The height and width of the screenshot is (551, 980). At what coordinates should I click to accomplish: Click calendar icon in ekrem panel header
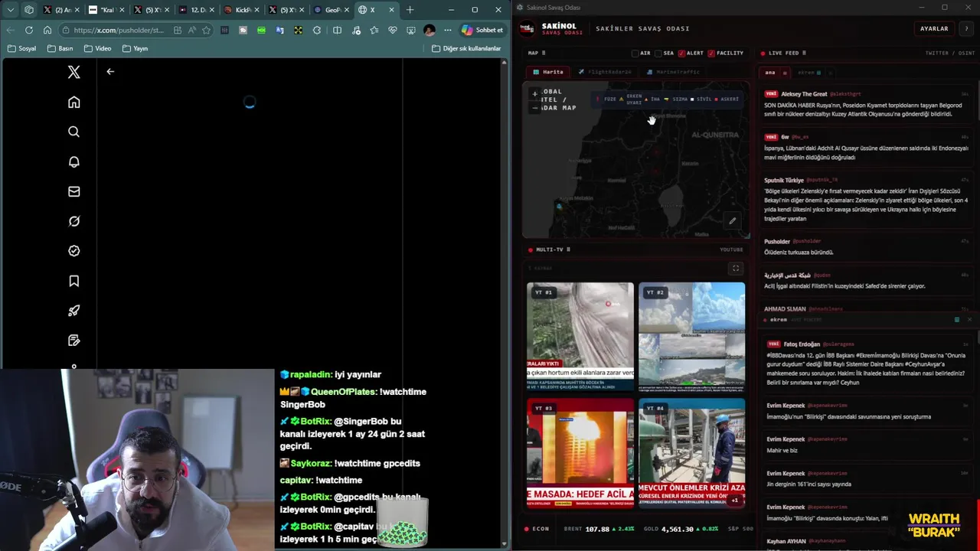956,319
